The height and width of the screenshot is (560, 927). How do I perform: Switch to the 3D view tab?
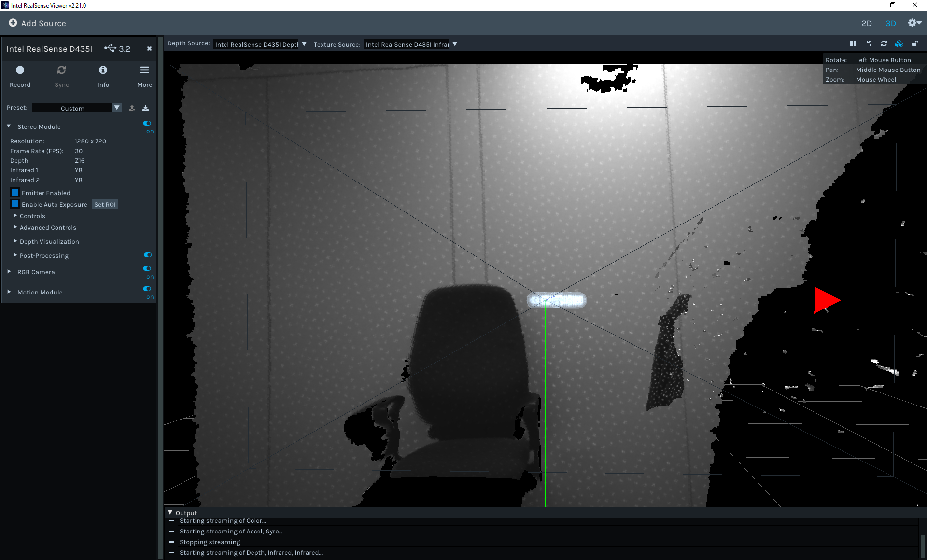(x=891, y=23)
